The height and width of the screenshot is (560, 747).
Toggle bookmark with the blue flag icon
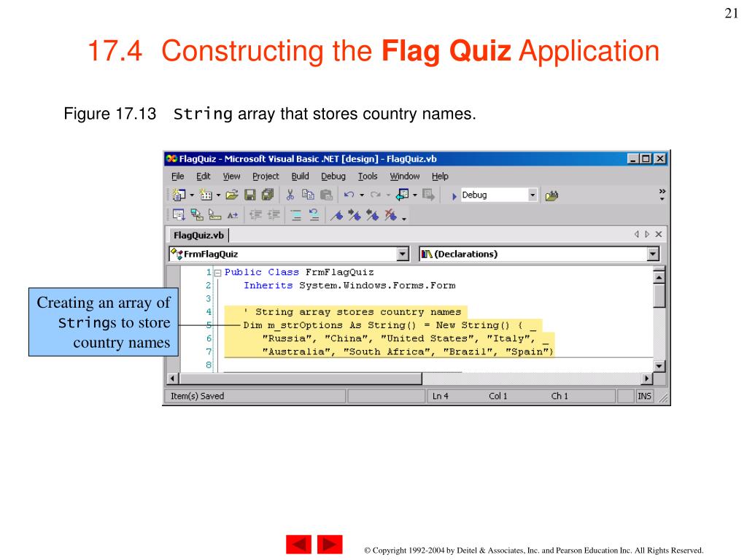(337, 216)
